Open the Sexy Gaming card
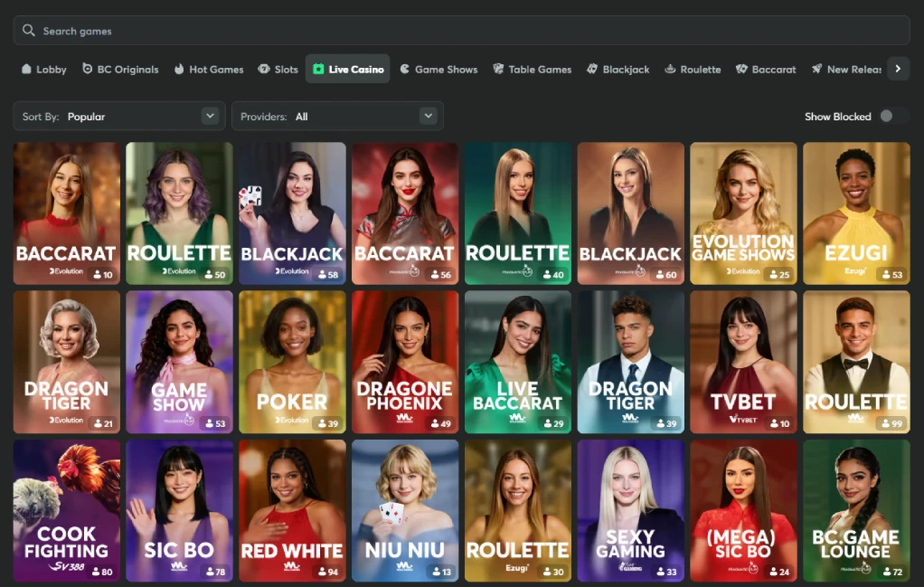The height and width of the screenshot is (587, 924). pos(630,510)
